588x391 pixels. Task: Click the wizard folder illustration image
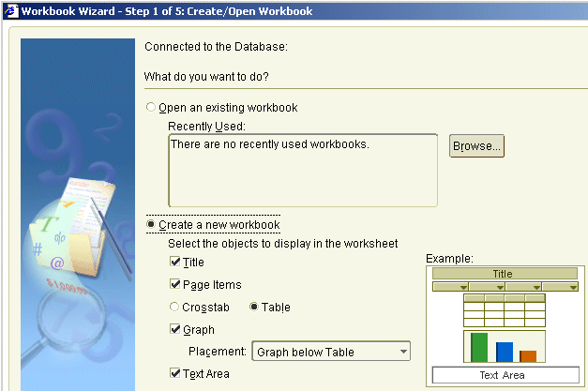(x=78, y=215)
